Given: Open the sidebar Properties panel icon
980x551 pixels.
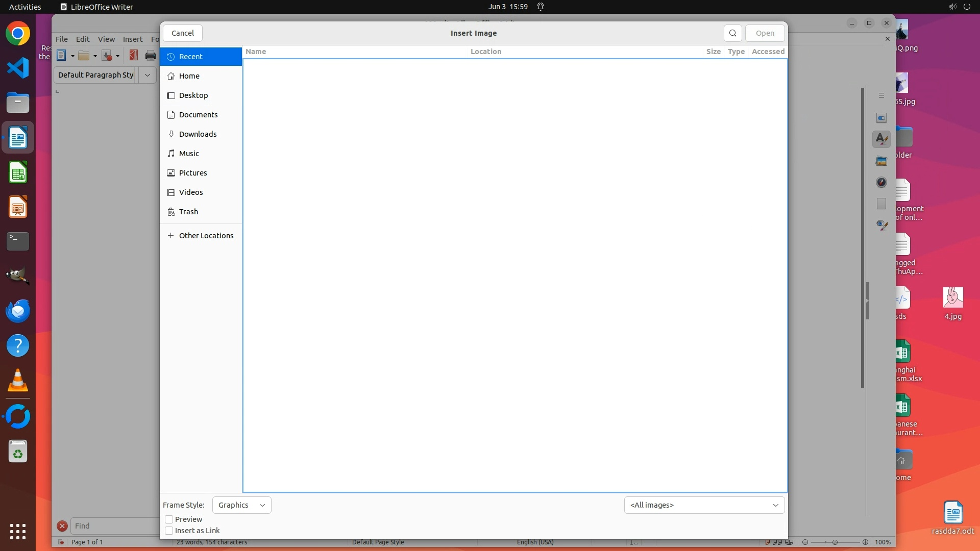Looking at the screenshot, I should pos(881,118).
